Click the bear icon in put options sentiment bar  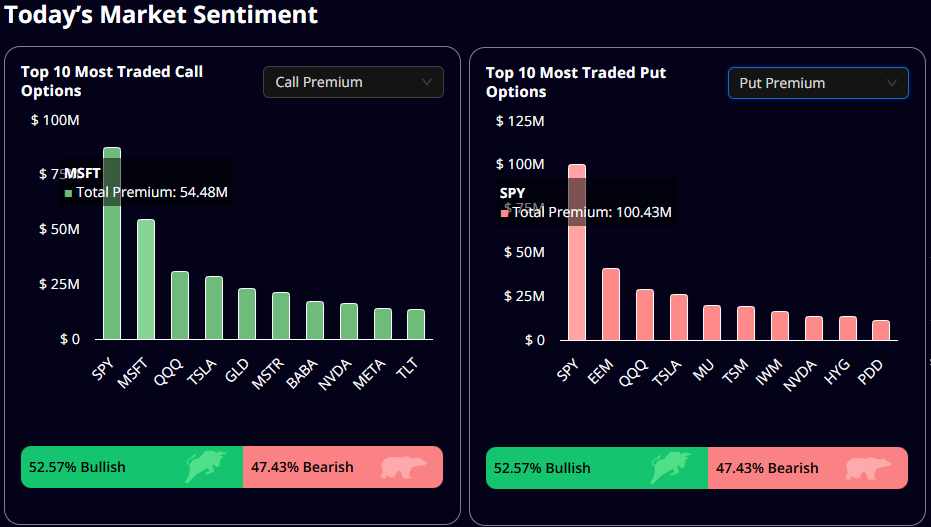click(868, 468)
